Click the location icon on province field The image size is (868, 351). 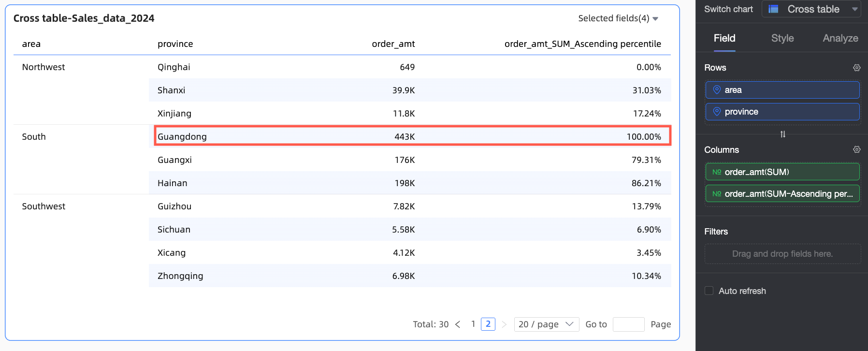tap(717, 112)
